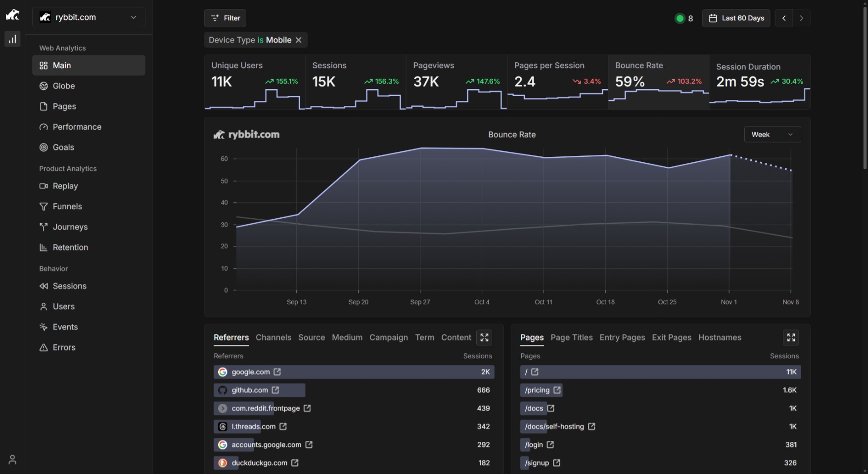Switch to the Entry Pages tab
This screenshot has height=474, width=868.
coord(622,337)
